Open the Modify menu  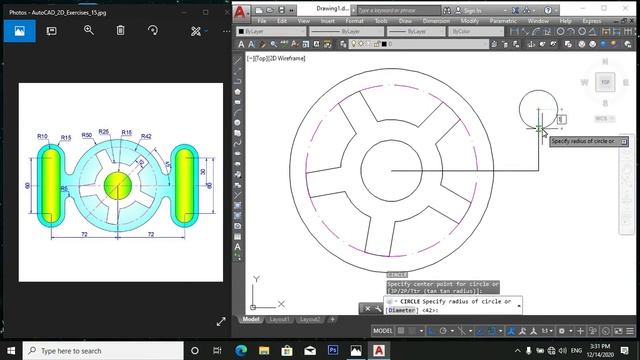tap(469, 21)
